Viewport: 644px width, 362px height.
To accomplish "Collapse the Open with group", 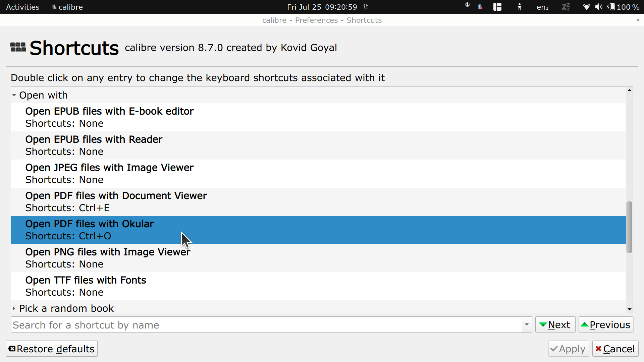I will point(14,95).
